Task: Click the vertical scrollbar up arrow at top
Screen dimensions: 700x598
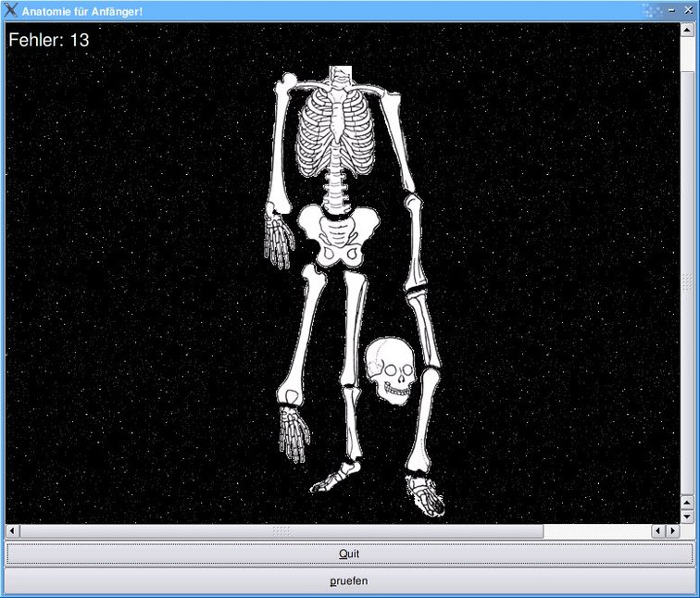Action: (x=687, y=30)
